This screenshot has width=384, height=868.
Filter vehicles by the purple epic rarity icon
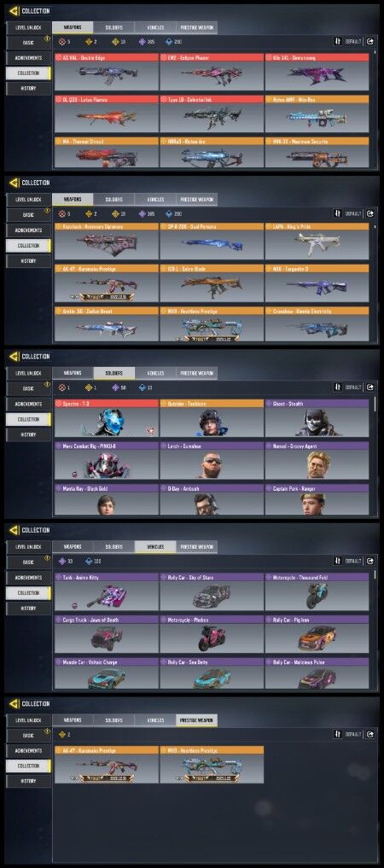tap(62, 562)
